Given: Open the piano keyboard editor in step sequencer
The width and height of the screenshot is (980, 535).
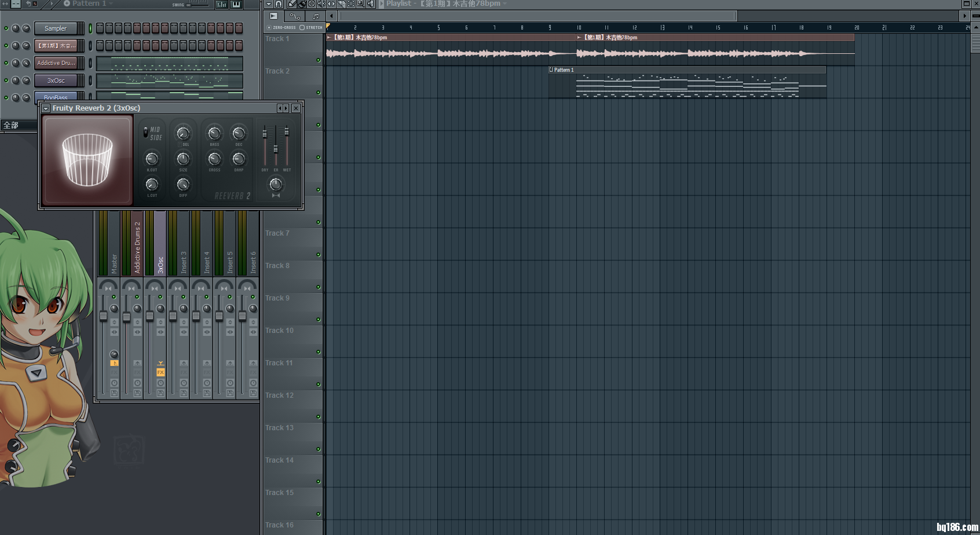Looking at the screenshot, I should 236,4.
